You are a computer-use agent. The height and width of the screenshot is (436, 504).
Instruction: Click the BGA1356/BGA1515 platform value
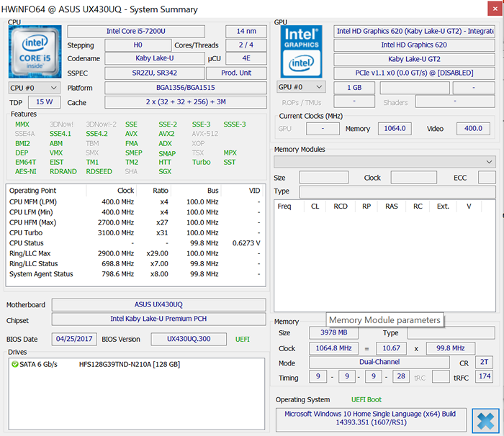click(x=186, y=87)
